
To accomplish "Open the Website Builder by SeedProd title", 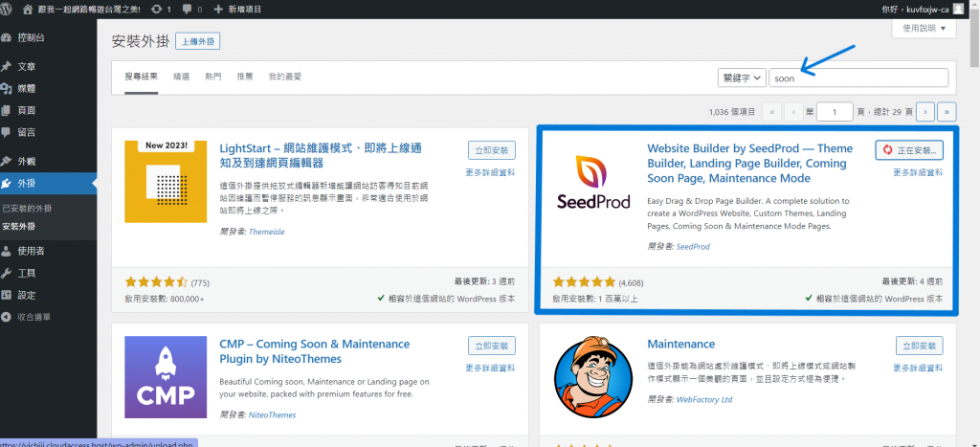I will point(750,163).
